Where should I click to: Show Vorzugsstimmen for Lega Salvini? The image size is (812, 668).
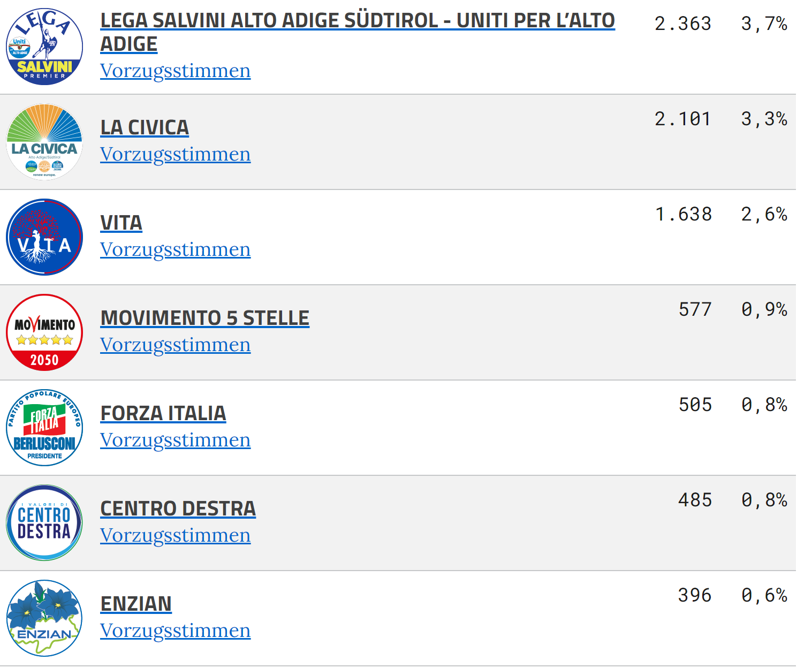coord(175,71)
